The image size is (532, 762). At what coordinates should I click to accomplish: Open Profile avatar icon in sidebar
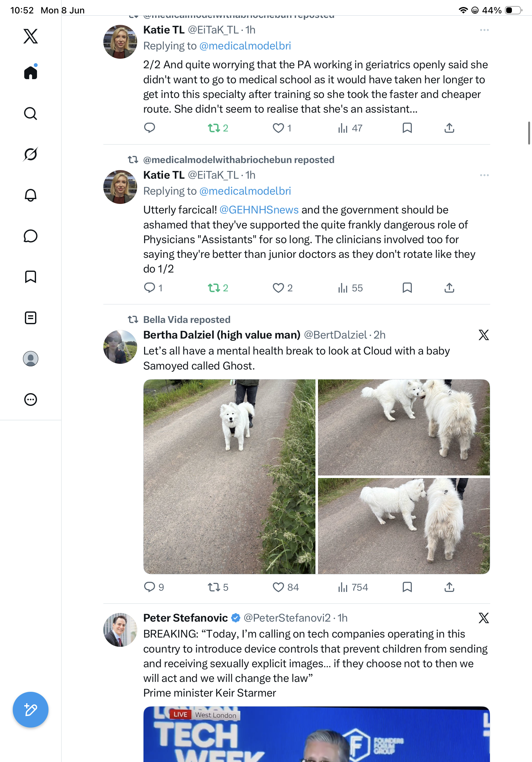click(x=31, y=358)
